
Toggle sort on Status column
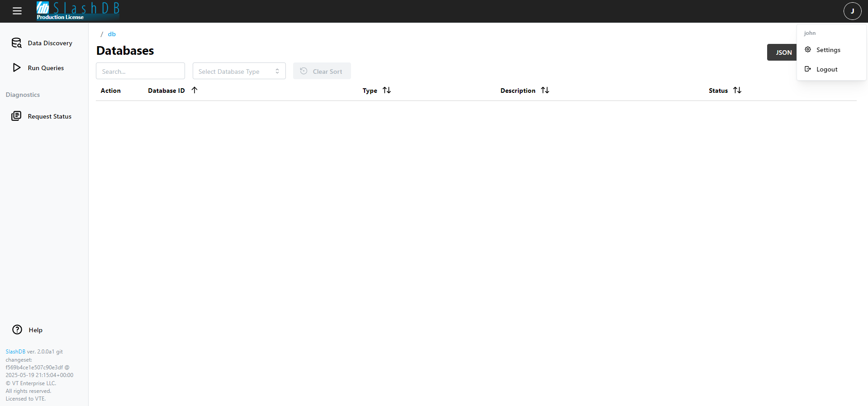tap(737, 90)
